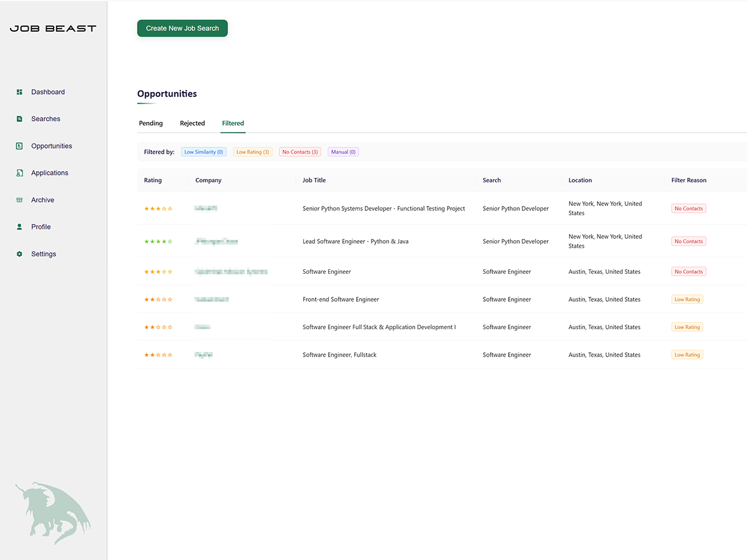Enable the No Contacts filter
This screenshot has width=747, height=560.
click(299, 151)
